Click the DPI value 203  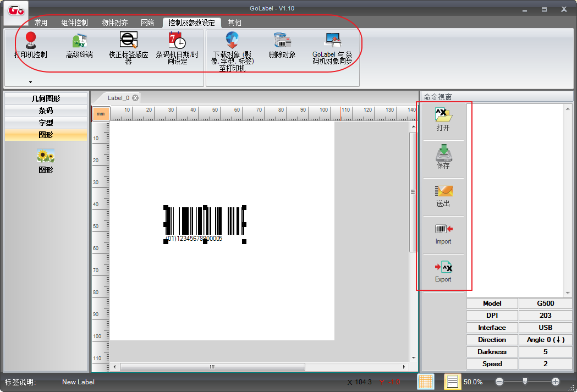(545, 316)
